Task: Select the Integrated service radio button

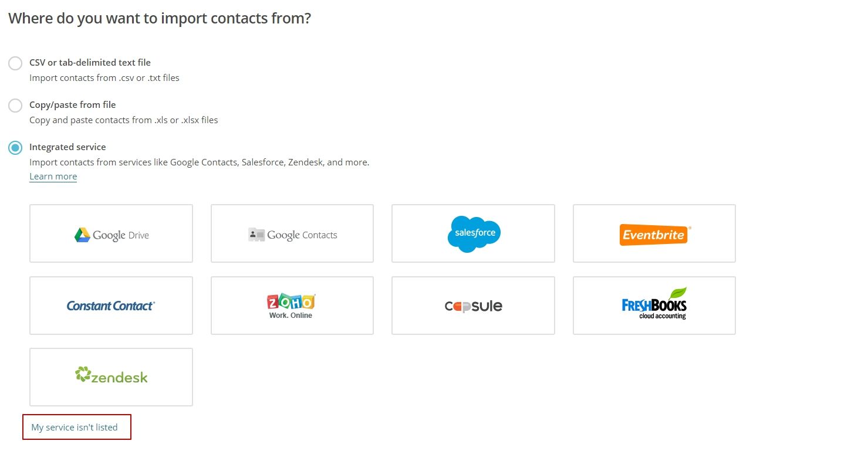Action: pyautogui.click(x=15, y=148)
